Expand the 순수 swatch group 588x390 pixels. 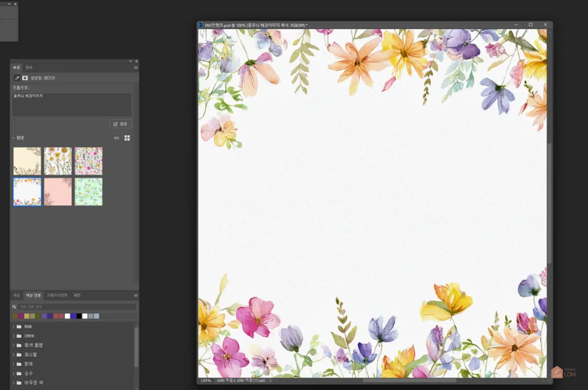coord(14,373)
